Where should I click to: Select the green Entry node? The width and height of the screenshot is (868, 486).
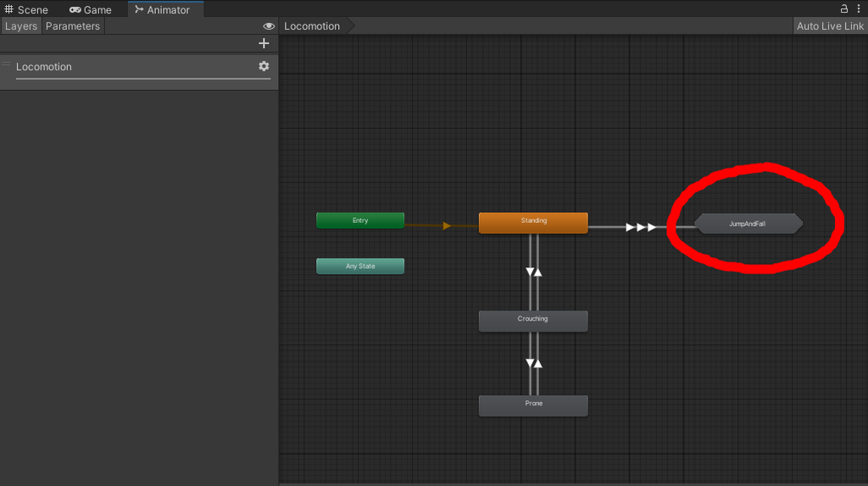[x=359, y=221]
